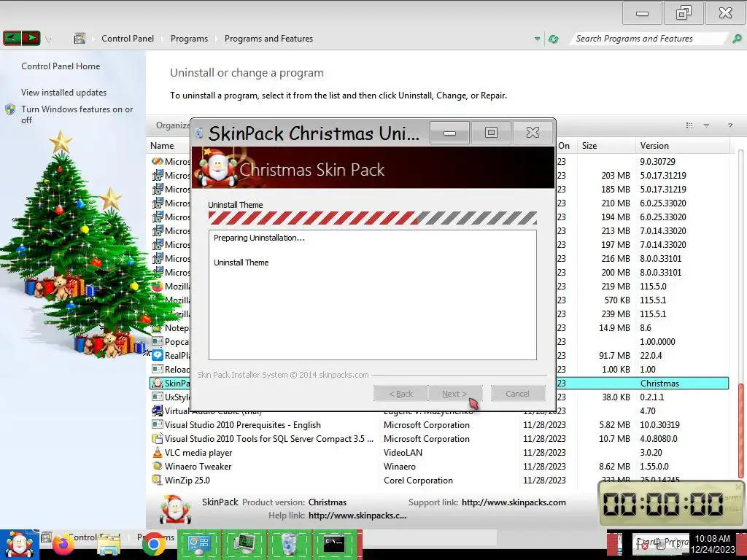Click the Corel Corporation publisher cell
This screenshot has width=747, height=560.
(x=418, y=480)
